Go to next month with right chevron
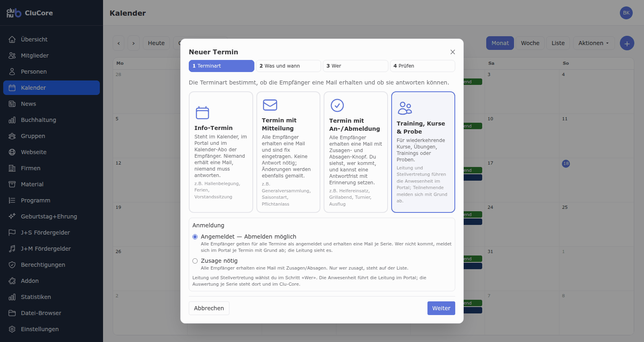This screenshot has width=644, height=342. coord(134,43)
